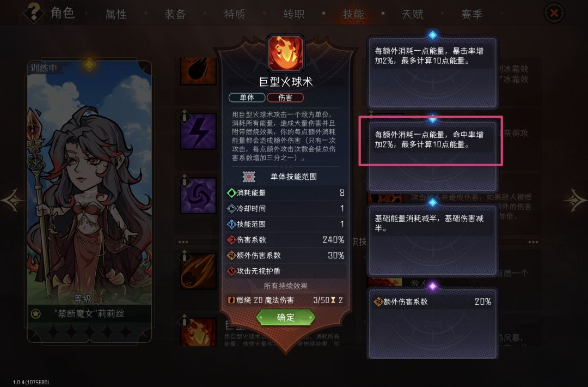The width and height of the screenshot is (588, 387).
Task: Select the halved energy cost upgrade card
Action: (432, 240)
